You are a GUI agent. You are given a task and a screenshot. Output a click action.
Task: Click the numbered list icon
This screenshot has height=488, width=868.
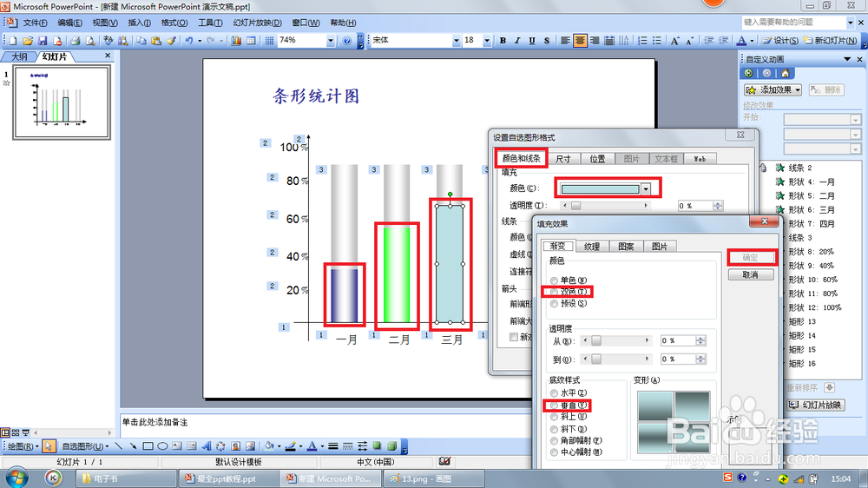pyautogui.click(x=642, y=41)
